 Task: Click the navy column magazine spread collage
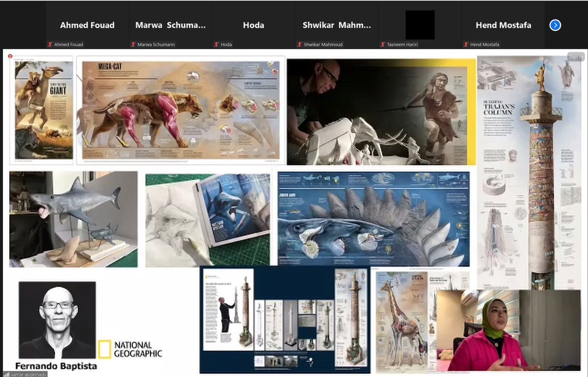(x=285, y=320)
